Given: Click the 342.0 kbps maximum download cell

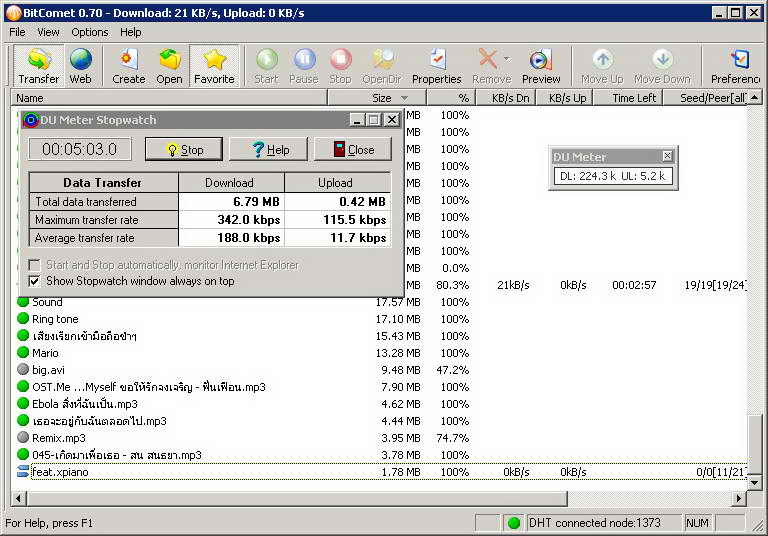Looking at the screenshot, I should tap(231, 219).
